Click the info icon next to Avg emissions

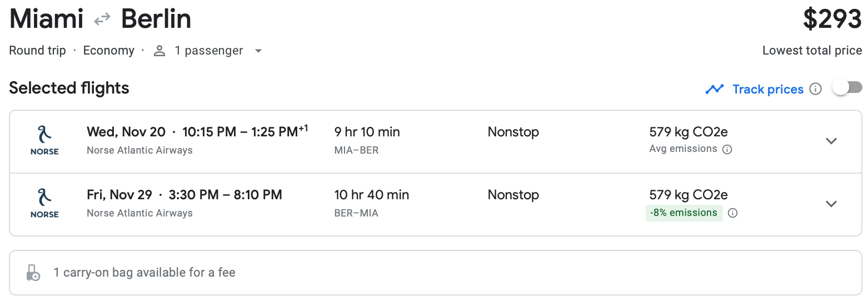click(x=727, y=149)
